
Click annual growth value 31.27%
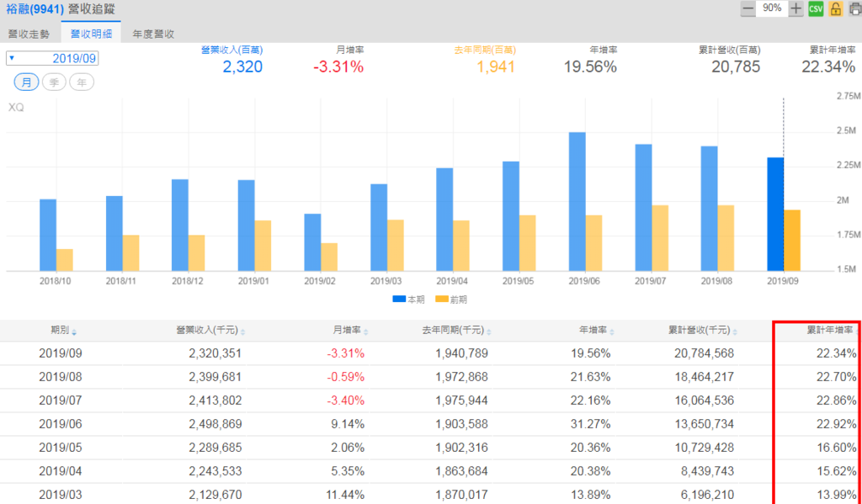[590, 424]
